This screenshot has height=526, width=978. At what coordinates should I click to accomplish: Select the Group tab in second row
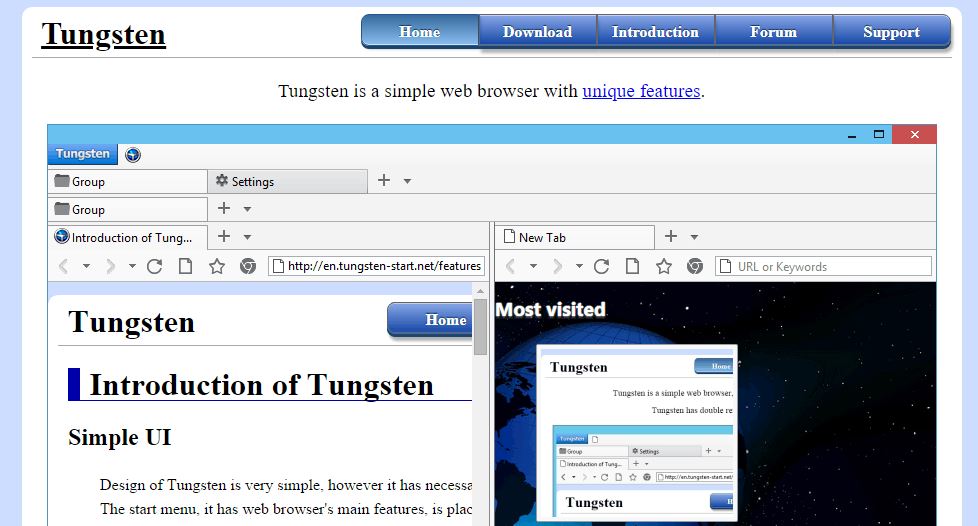pyautogui.click(x=127, y=210)
